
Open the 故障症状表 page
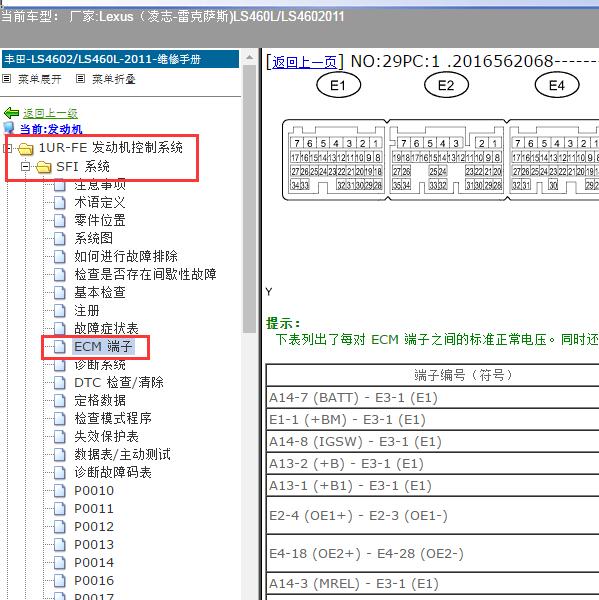(106, 328)
